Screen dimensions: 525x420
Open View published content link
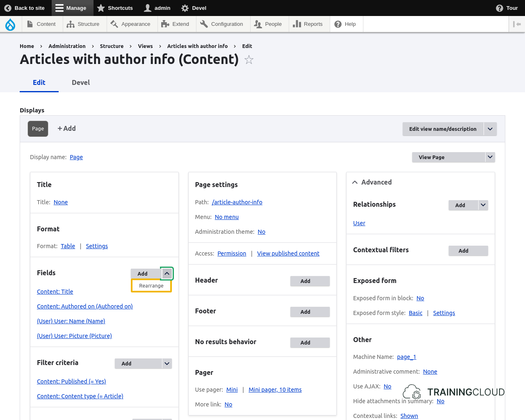click(x=288, y=253)
